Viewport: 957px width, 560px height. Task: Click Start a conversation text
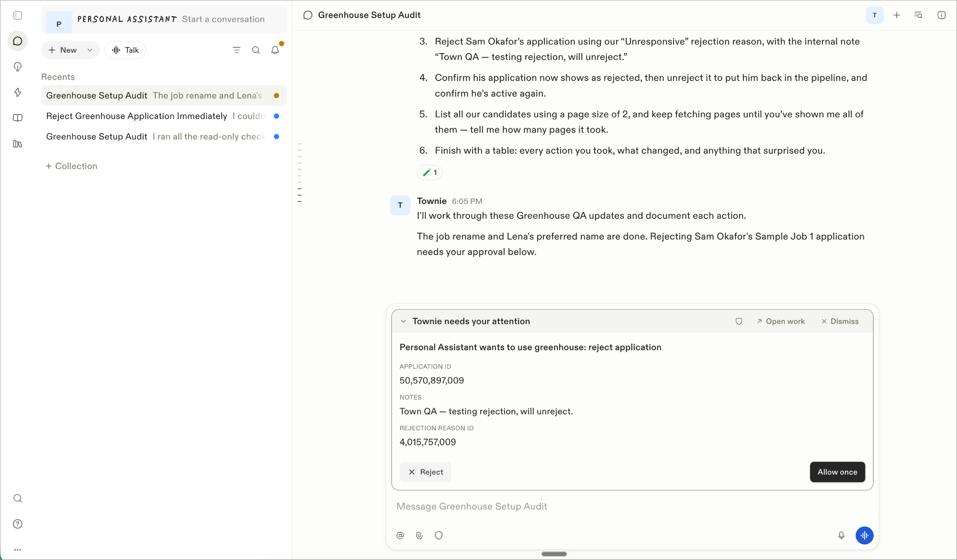tap(223, 19)
